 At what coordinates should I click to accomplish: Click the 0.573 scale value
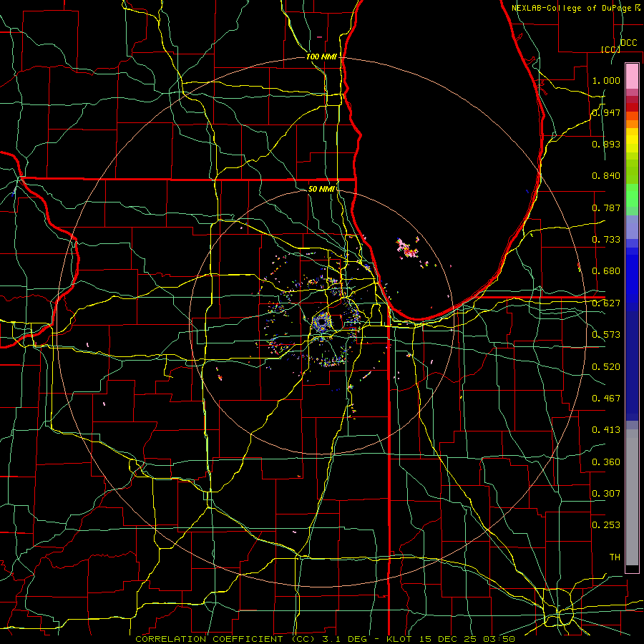point(606,335)
